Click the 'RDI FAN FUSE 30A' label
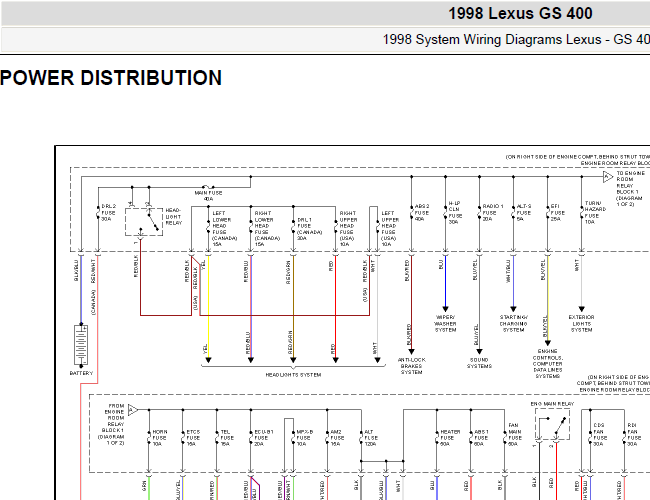 coord(634,434)
